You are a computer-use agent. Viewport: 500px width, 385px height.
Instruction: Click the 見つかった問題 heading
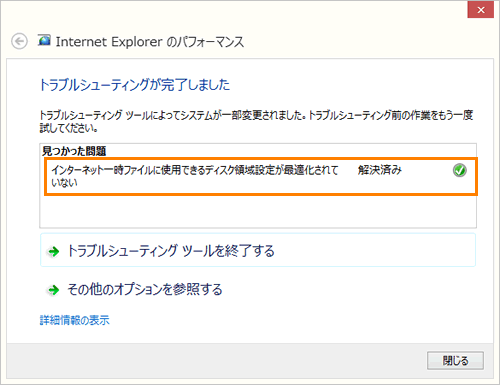tap(74, 151)
